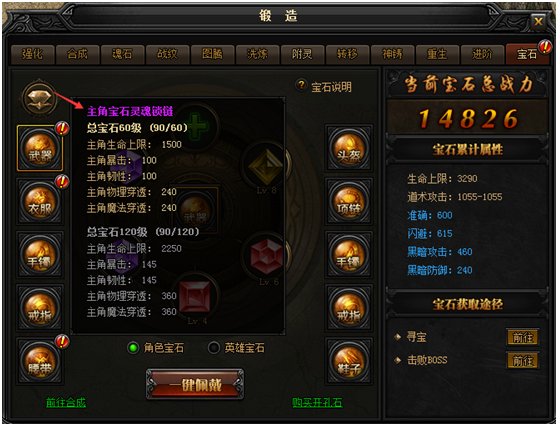
Task: Switch to the 强化 tab
Action: click(x=33, y=54)
